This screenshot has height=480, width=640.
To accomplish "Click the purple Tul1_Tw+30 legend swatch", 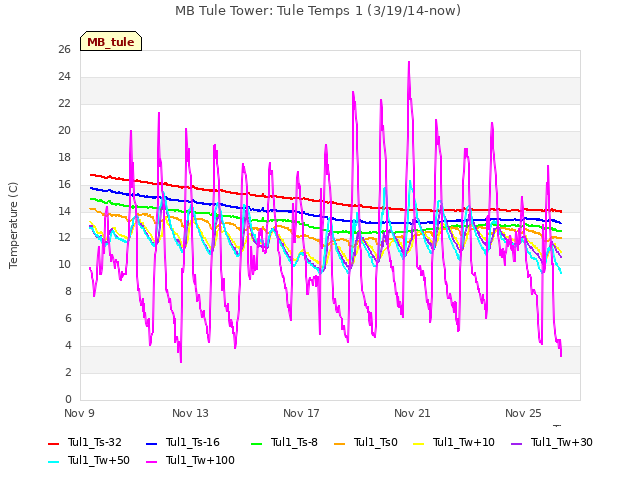I will (x=517, y=444).
